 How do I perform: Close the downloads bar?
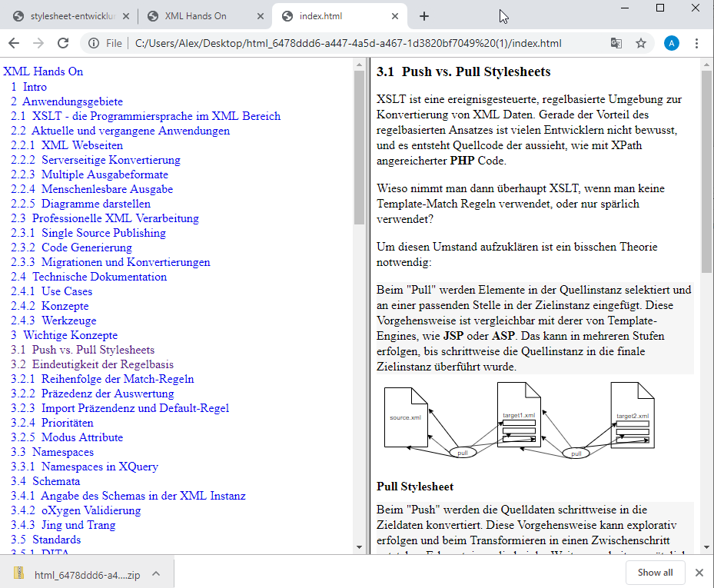coord(699,573)
